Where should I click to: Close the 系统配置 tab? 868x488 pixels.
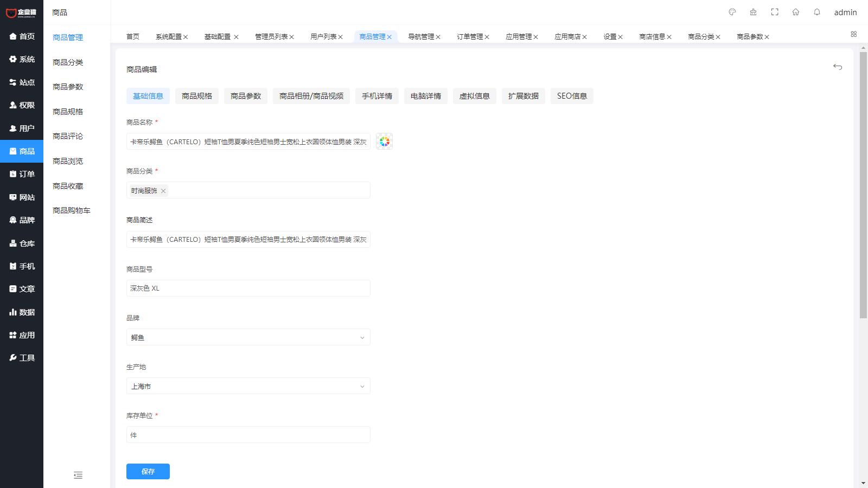186,37
